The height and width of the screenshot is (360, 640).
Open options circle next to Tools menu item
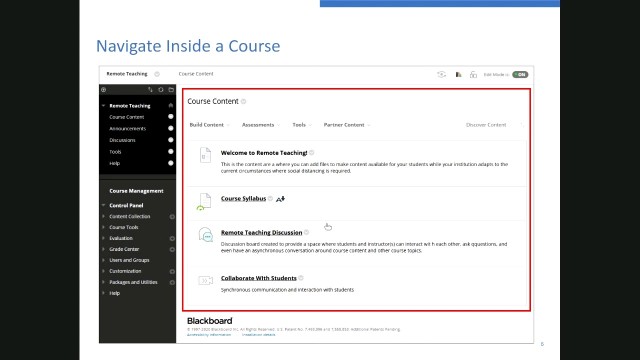tap(171, 151)
